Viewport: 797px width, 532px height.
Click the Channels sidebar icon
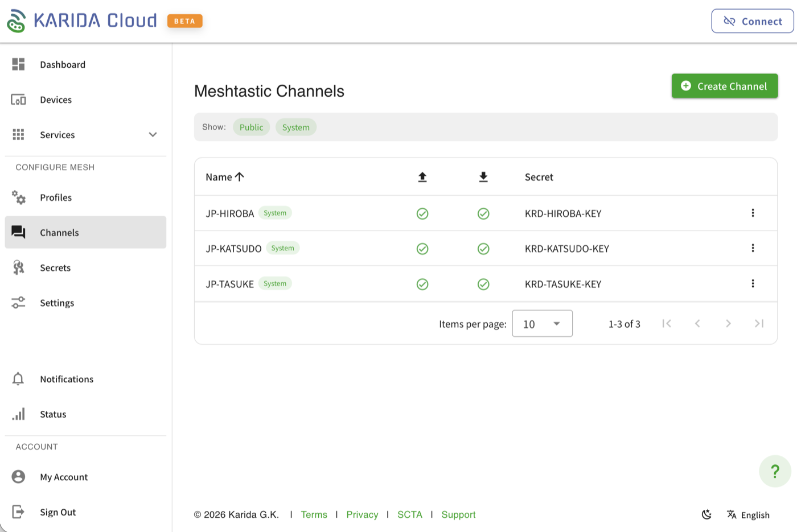(18, 232)
